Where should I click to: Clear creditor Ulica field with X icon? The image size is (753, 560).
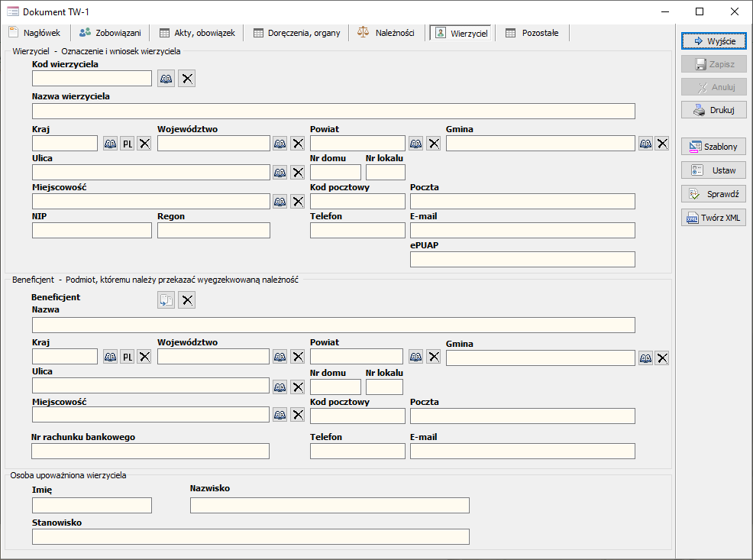click(297, 172)
